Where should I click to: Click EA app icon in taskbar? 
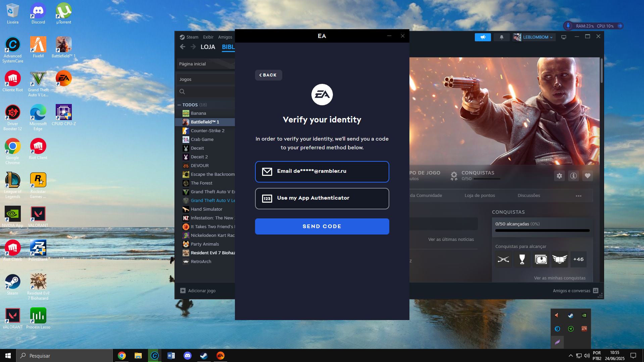click(220, 356)
